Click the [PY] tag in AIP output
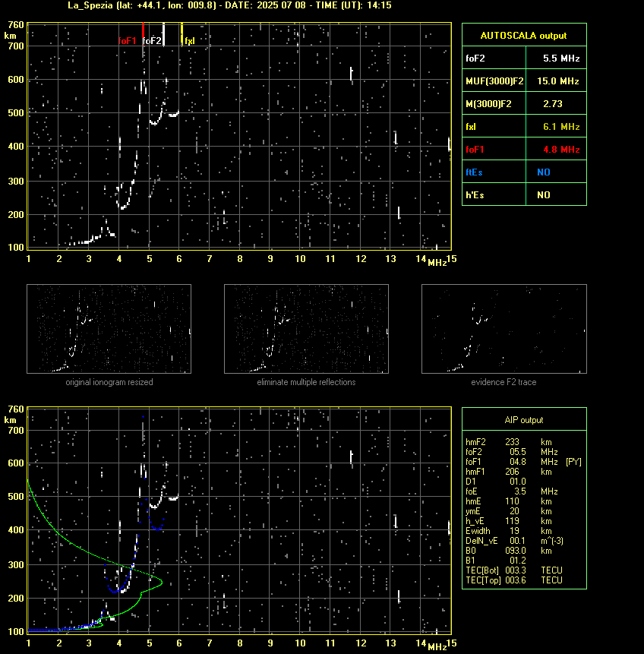The height and width of the screenshot is (654, 644). (x=573, y=462)
